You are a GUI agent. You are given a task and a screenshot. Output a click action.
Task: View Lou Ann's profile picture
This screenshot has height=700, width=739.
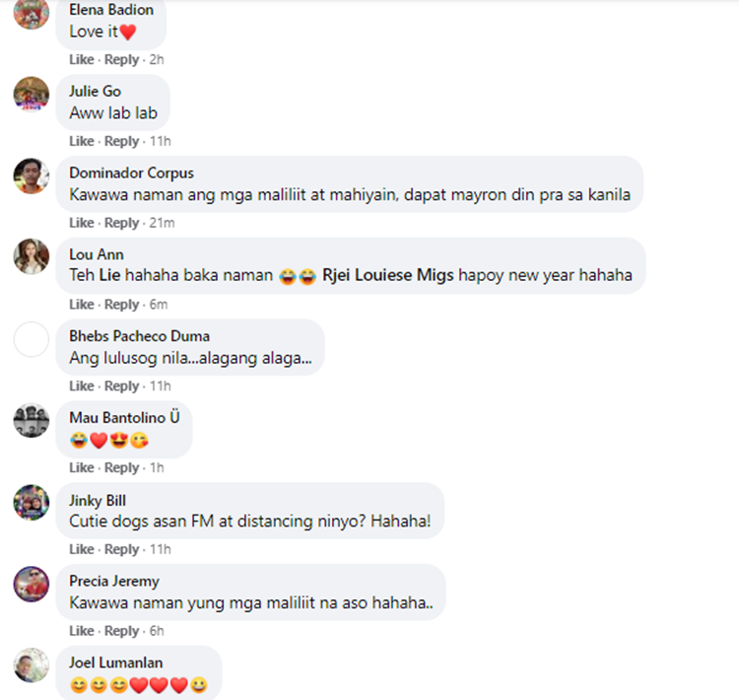click(x=32, y=256)
